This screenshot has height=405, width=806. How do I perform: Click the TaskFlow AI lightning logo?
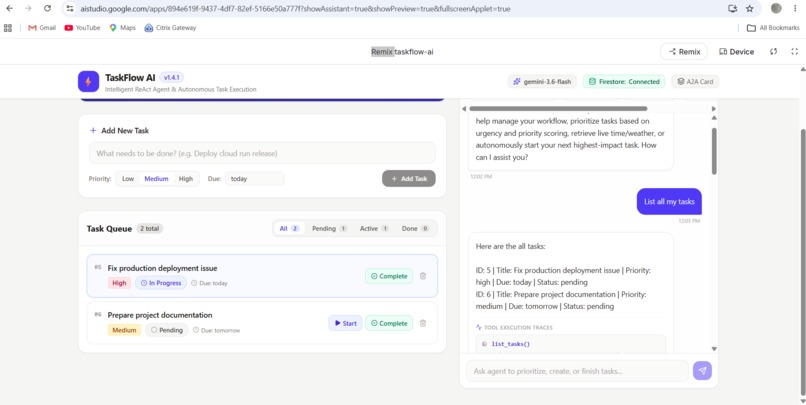pos(88,81)
